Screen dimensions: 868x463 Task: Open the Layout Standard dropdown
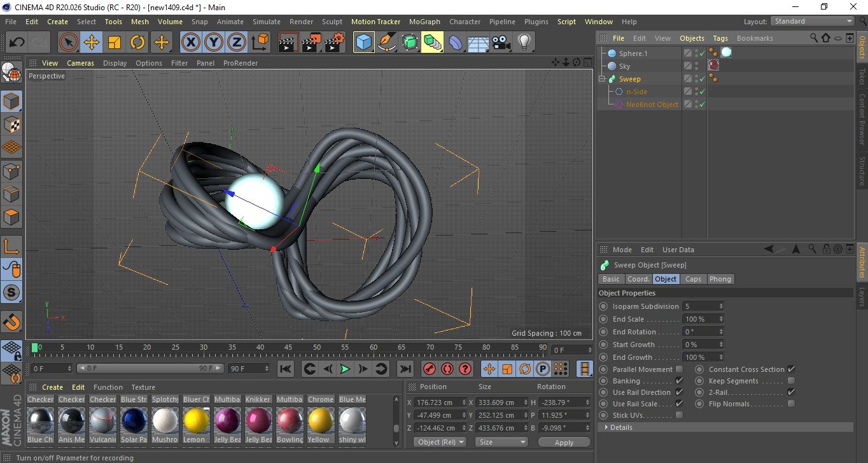click(x=813, y=21)
